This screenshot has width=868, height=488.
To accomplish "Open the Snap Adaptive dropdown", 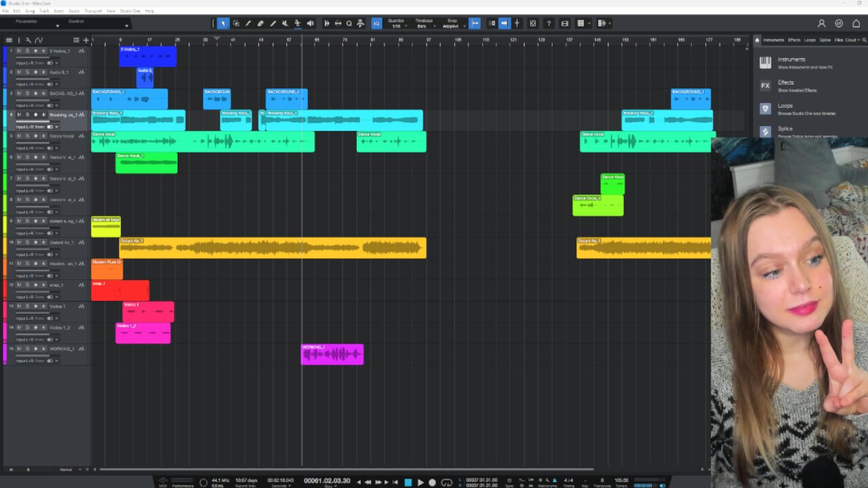I will (451, 23).
